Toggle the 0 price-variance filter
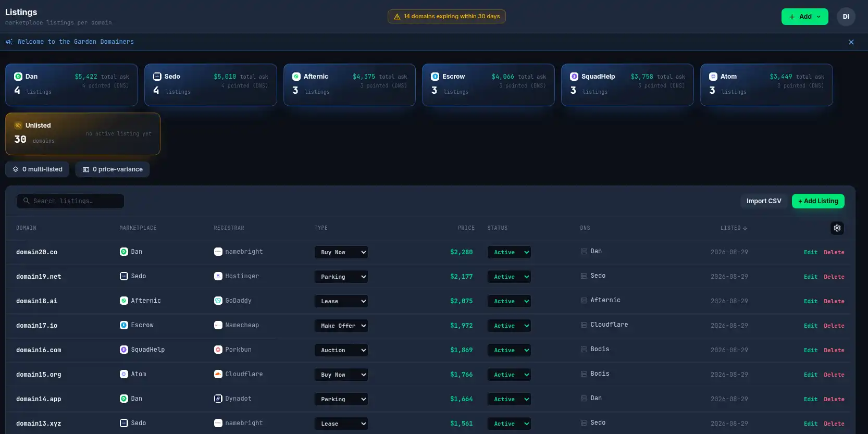This screenshot has width=868, height=434. tap(113, 169)
